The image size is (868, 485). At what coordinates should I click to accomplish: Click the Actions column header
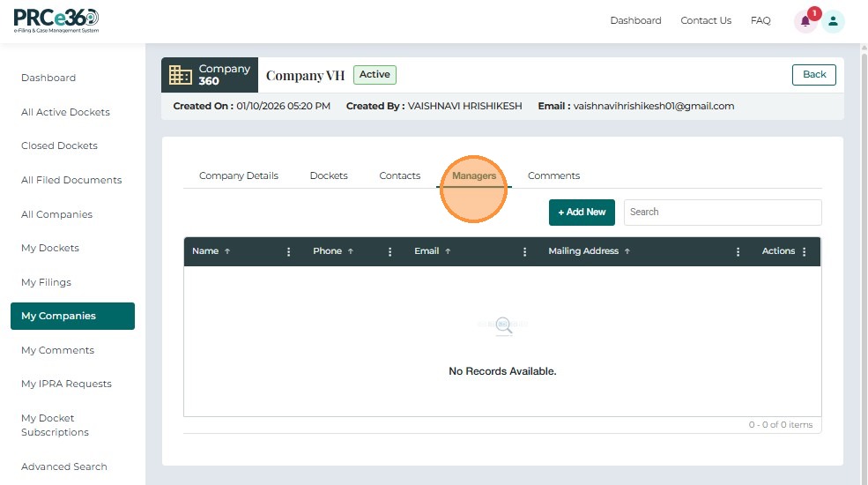(778, 251)
